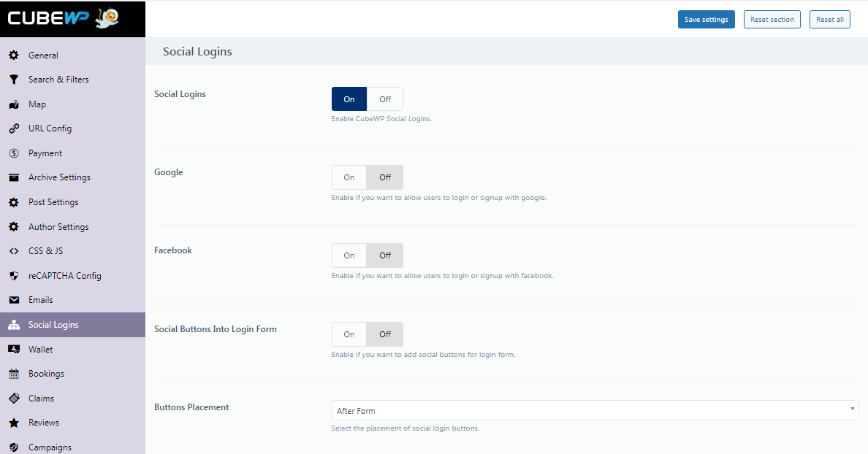Click the Buttons Placement dropdown arrow
Screen dimensions: 868x454
click(852, 409)
